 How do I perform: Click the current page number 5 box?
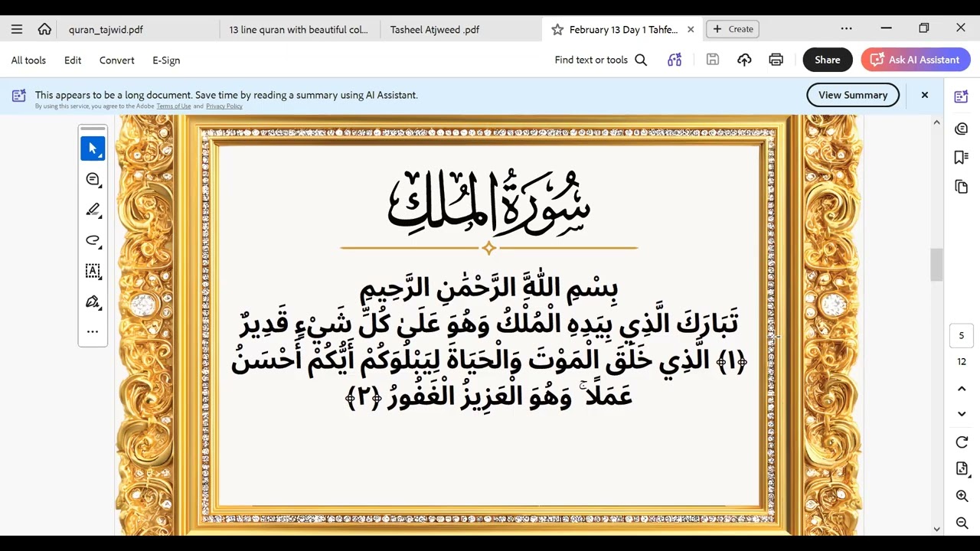click(x=962, y=335)
